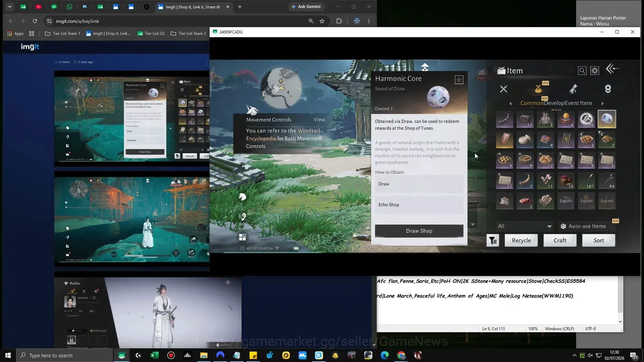
Task: Open Excel from the taskbar
Action: click(x=154, y=355)
